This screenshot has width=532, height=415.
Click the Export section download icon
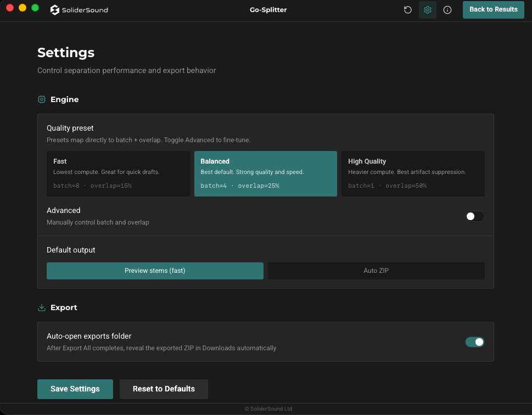pyautogui.click(x=42, y=307)
